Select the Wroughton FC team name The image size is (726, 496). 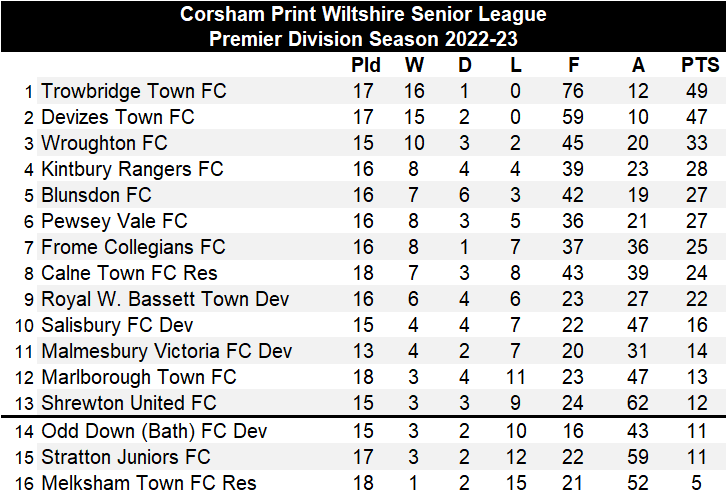coord(104,143)
